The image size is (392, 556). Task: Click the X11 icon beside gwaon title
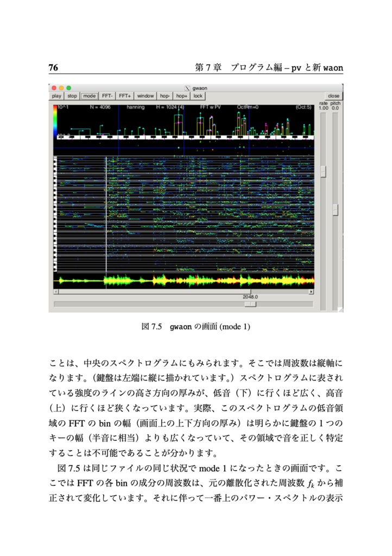click(x=187, y=89)
